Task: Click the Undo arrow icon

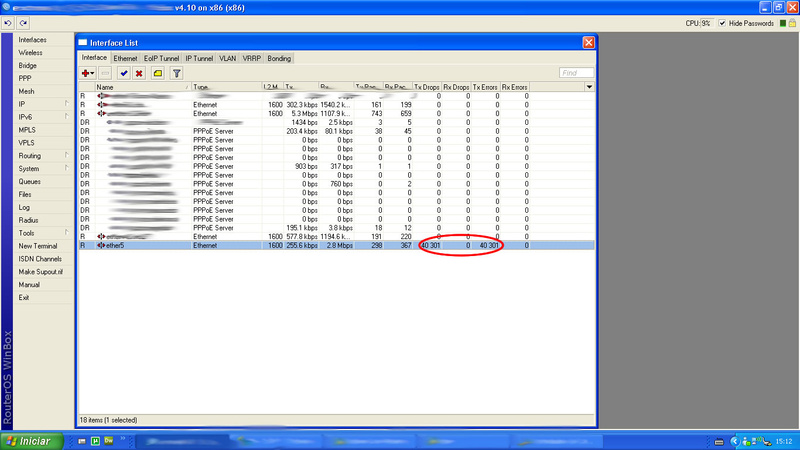Action: [8, 23]
